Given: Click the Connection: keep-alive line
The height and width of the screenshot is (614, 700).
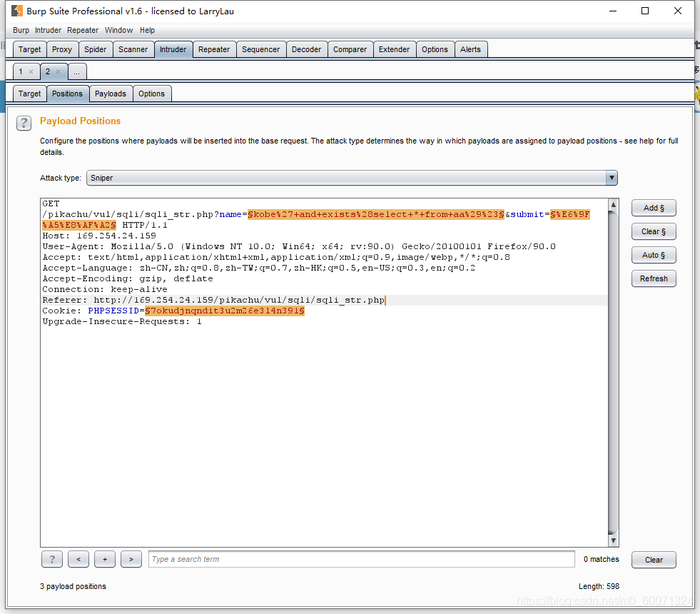Looking at the screenshot, I should tap(105, 289).
